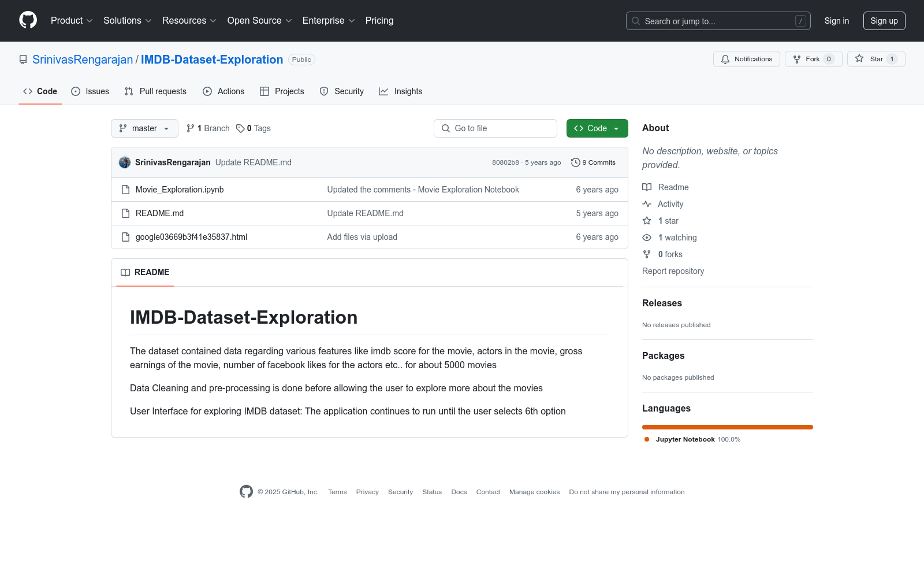Open the 'Add files via upload' commit message

[x=362, y=237]
